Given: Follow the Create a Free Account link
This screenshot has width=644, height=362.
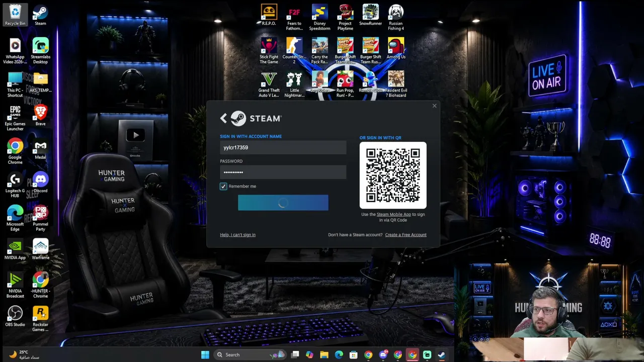Looking at the screenshot, I should (x=406, y=235).
